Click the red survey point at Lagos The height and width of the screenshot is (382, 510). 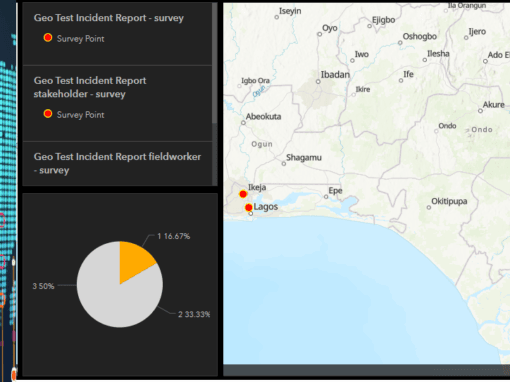[x=249, y=208]
